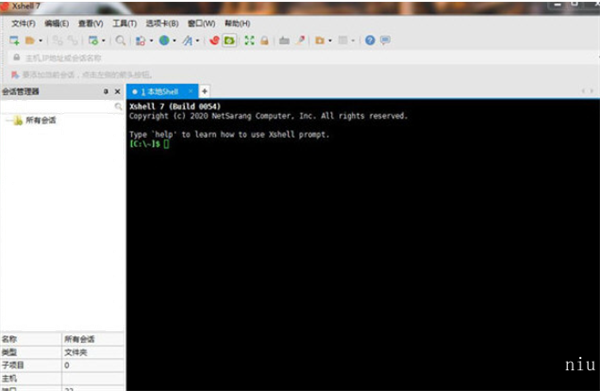Open a session with the folder icon
The height and width of the screenshot is (391, 600).
(30, 40)
